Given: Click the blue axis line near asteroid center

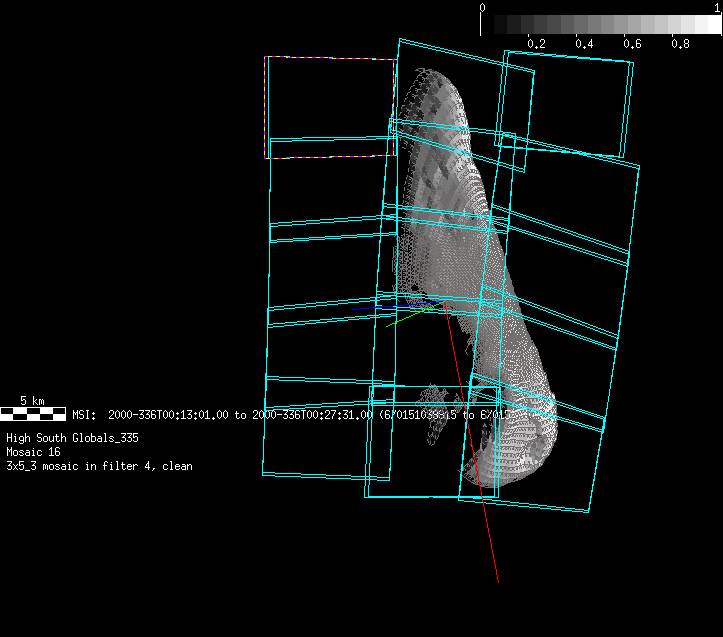Looking at the screenshot, I should tap(418, 301).
